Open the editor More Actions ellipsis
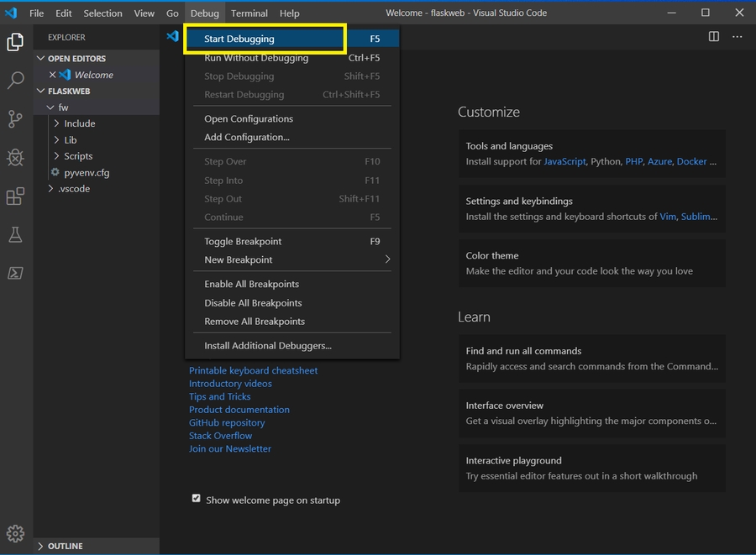Viewport: 756px width, 555px height. [737, 37]
